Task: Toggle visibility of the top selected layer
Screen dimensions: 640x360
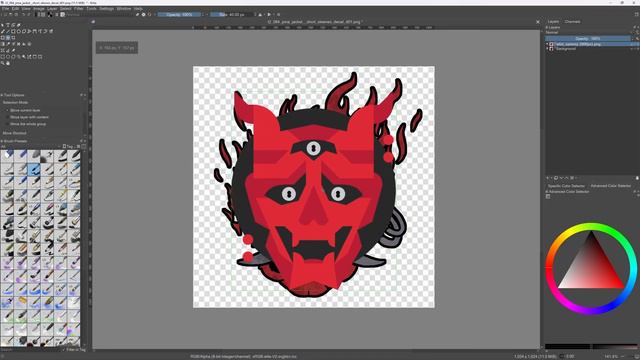Action: coord(547,44)
